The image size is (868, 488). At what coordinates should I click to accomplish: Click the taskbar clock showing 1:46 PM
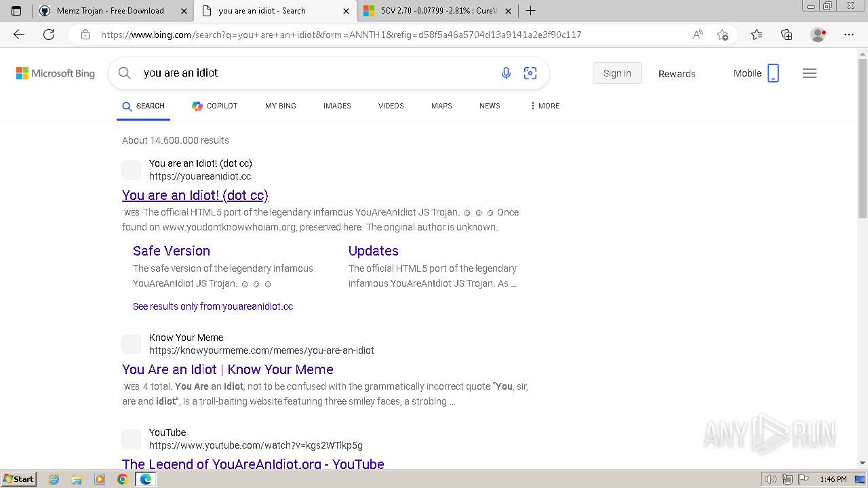[833, 479]
